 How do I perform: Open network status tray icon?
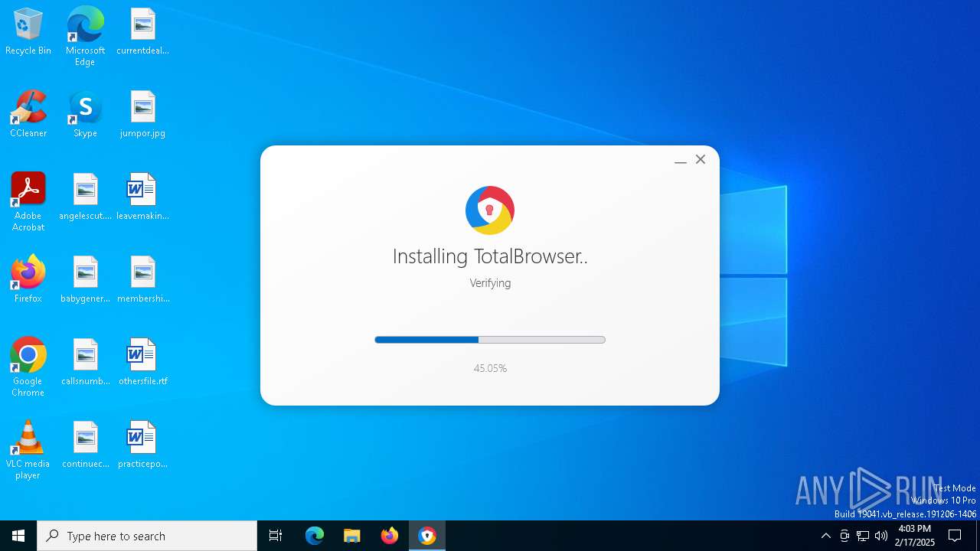[863, 536]
